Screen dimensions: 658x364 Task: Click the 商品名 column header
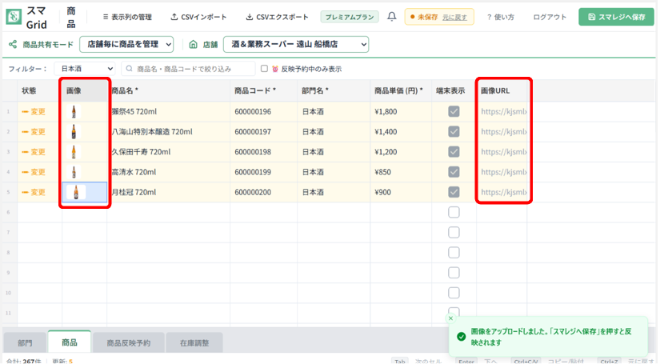click(x=168, y=90)
